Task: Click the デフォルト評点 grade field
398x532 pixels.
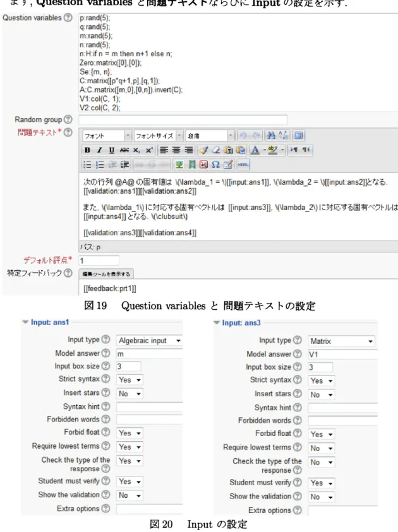Action: [99, 261]
